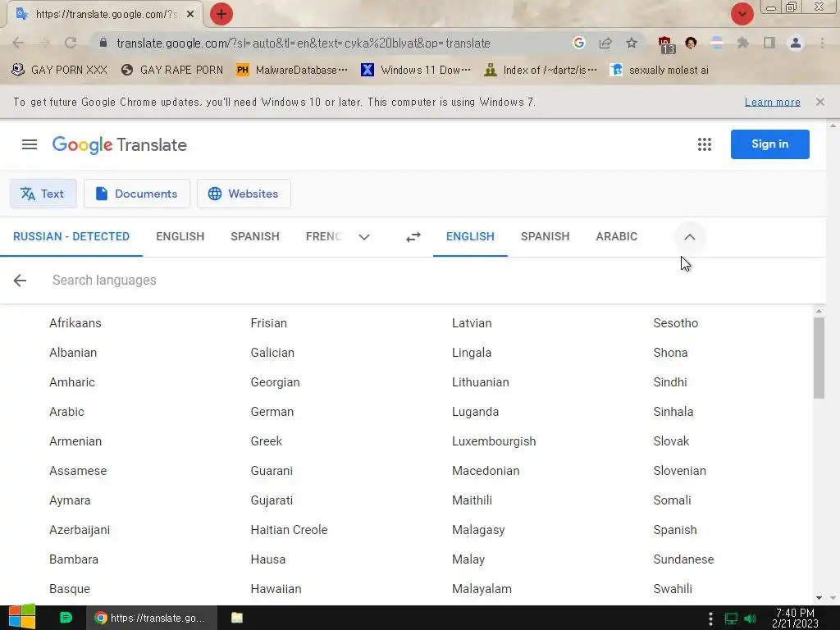Click the Sign in button
Screen dimensions: 840x630
[x=769, y=144]
